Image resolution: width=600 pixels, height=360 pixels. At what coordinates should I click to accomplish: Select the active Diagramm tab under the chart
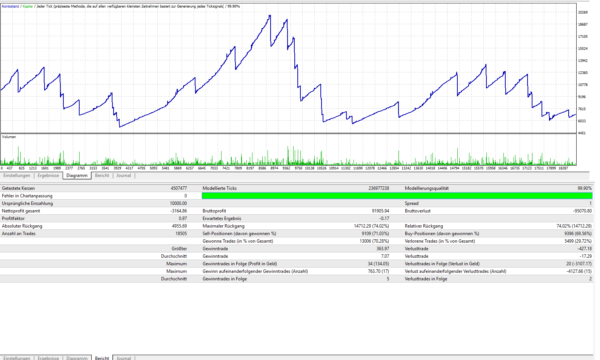(x=77, y=176)
